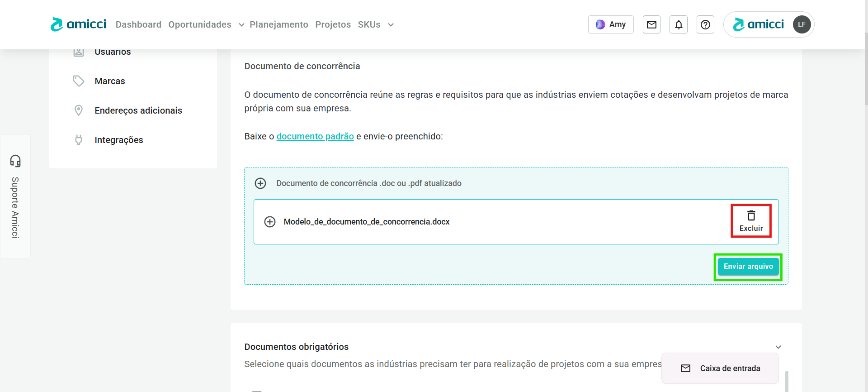Download the documento padrão link
868x392 pixels.
click(315, 136)
